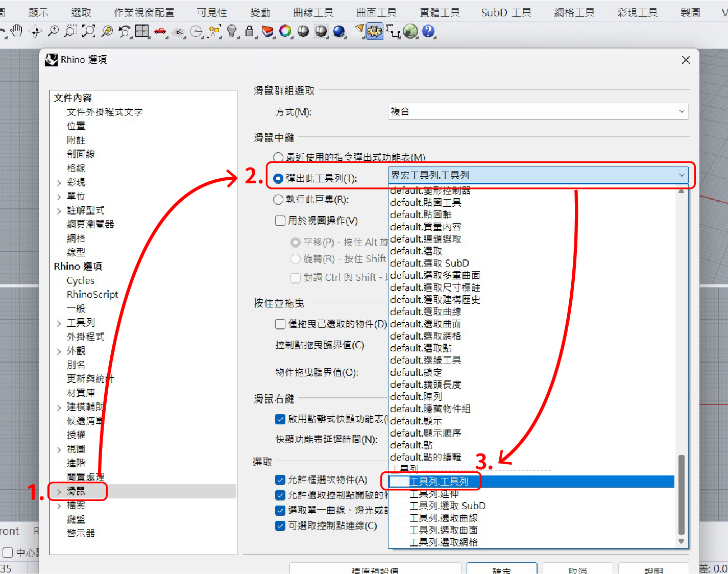The height and width of the screenshot is (574, 728).
Task: Click the padlock lock objects icon
Action: click(x=249, y=32)
